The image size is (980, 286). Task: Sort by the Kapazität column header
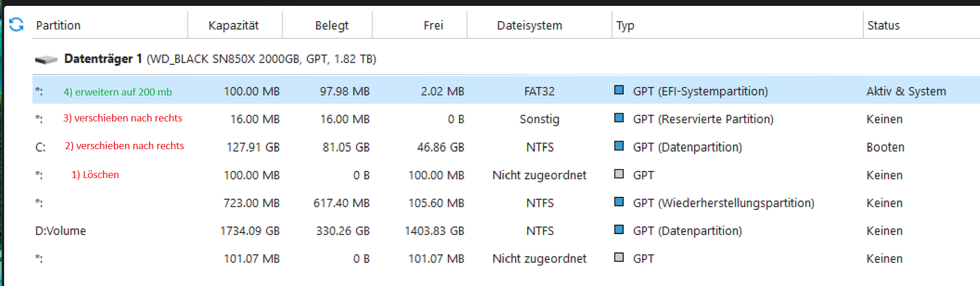(x=234, y=25)
